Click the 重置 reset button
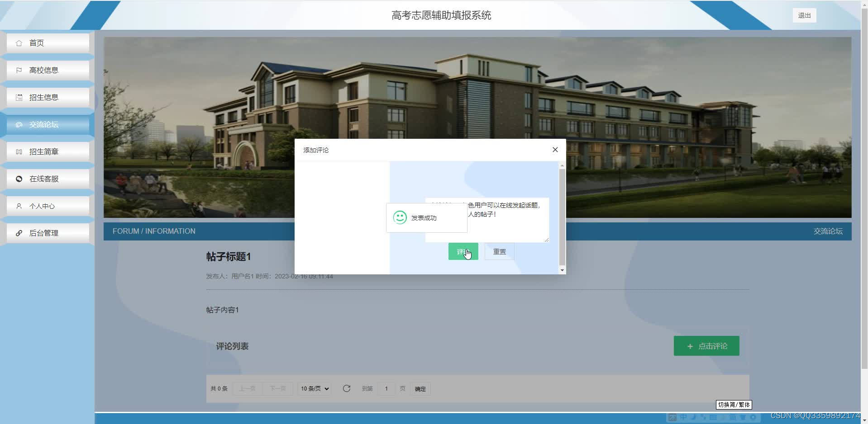 pos(500,251)
